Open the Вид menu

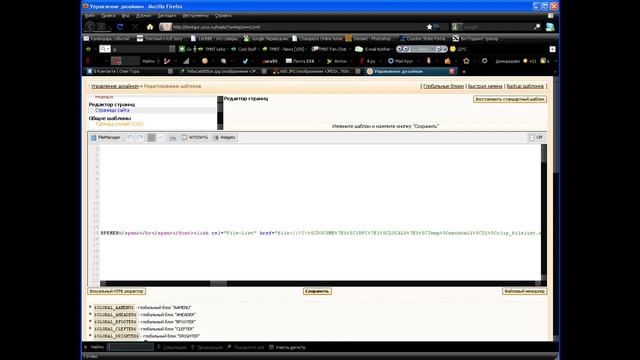[125, 16]
